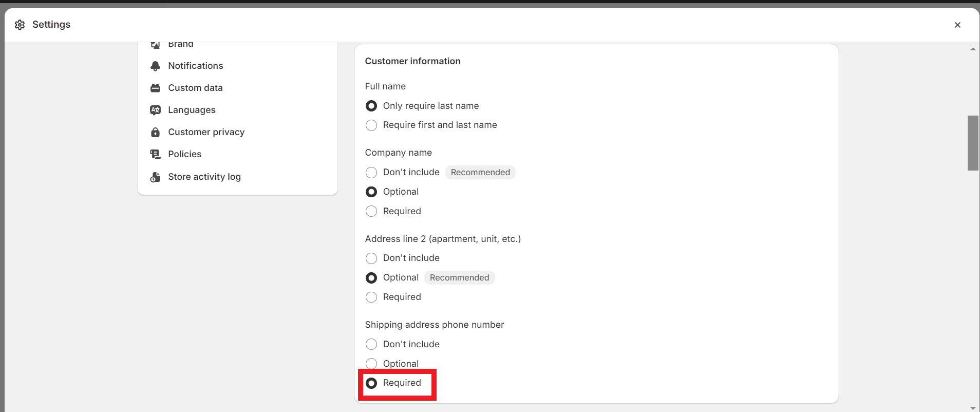Screen dimensions: 980x412
Task: Click the Store activity log icon
Action: [155, 177]
